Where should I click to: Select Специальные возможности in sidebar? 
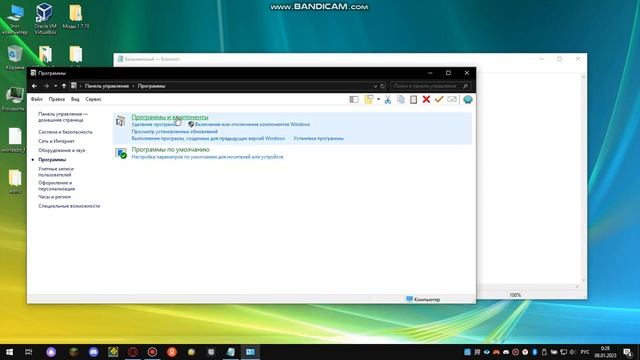(69, 206)
